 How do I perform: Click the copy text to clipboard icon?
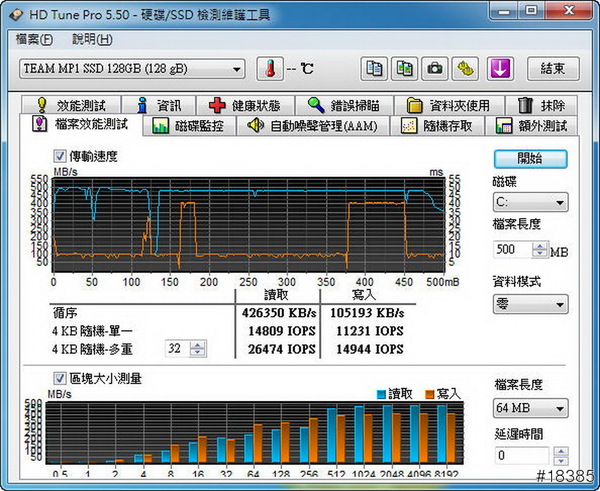click(x=374, y=69)
